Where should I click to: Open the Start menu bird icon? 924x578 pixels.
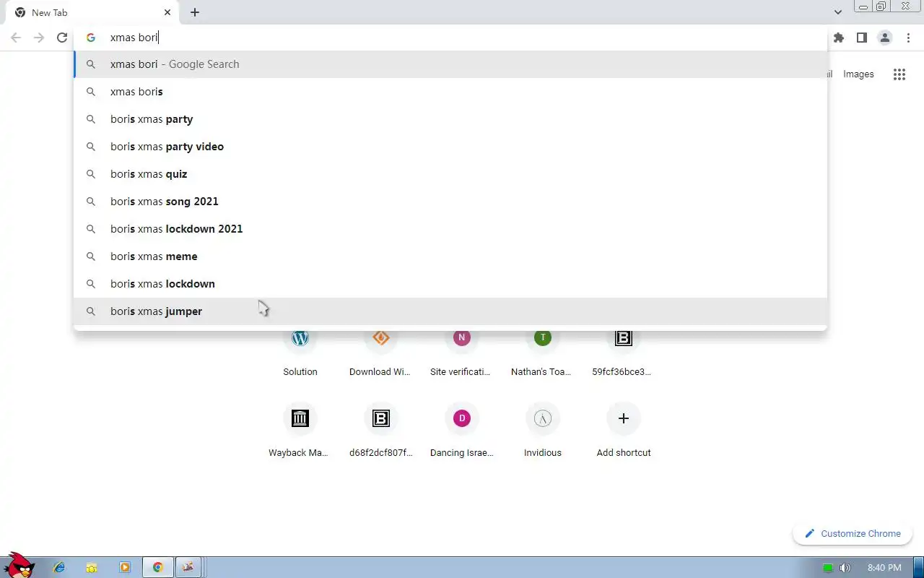coord(20,566)
